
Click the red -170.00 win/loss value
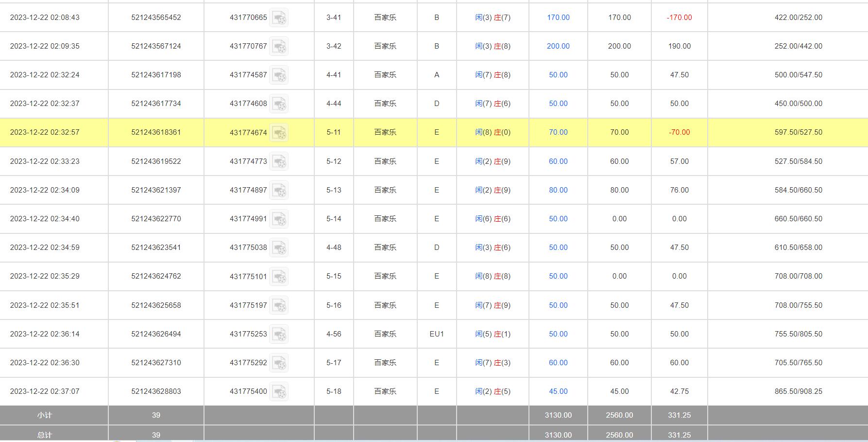(679, 18)
